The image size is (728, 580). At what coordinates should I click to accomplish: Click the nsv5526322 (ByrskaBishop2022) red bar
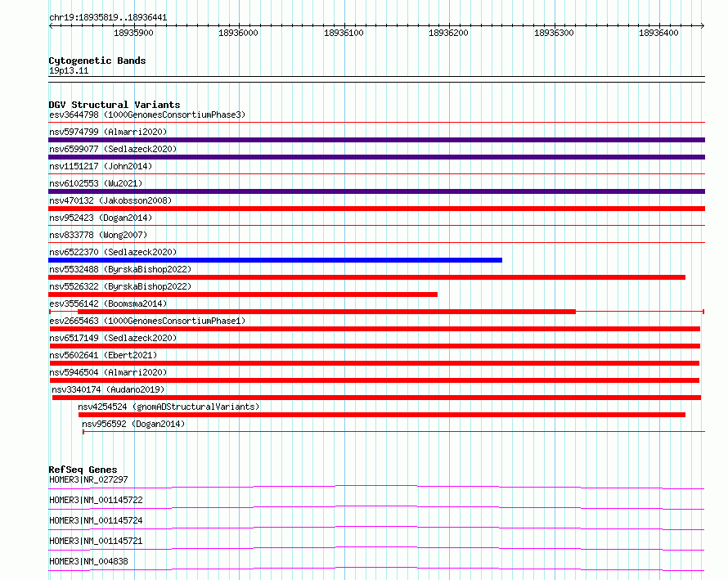click(243, 294)
